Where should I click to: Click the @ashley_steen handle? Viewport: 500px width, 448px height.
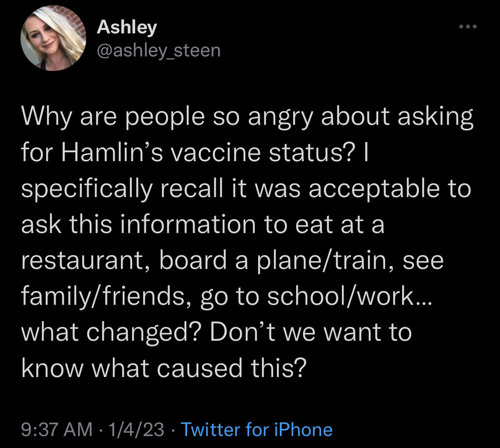point(159,50)
